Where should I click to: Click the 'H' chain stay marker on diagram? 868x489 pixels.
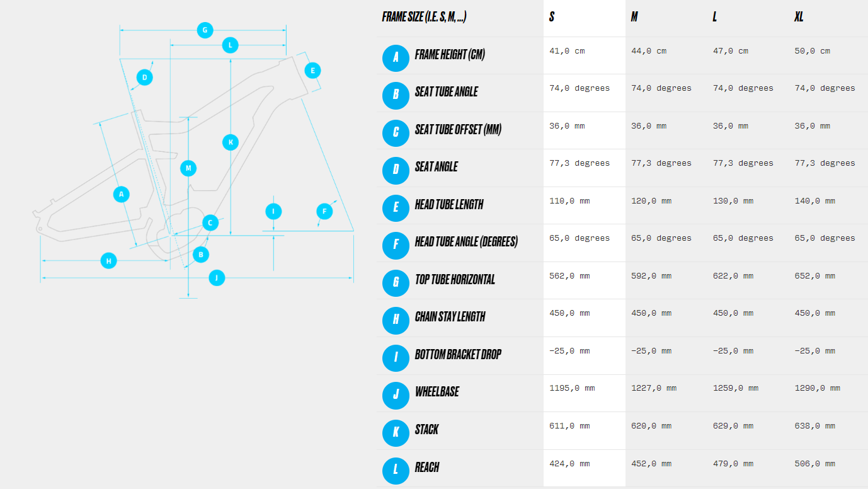tap(109, 260)
